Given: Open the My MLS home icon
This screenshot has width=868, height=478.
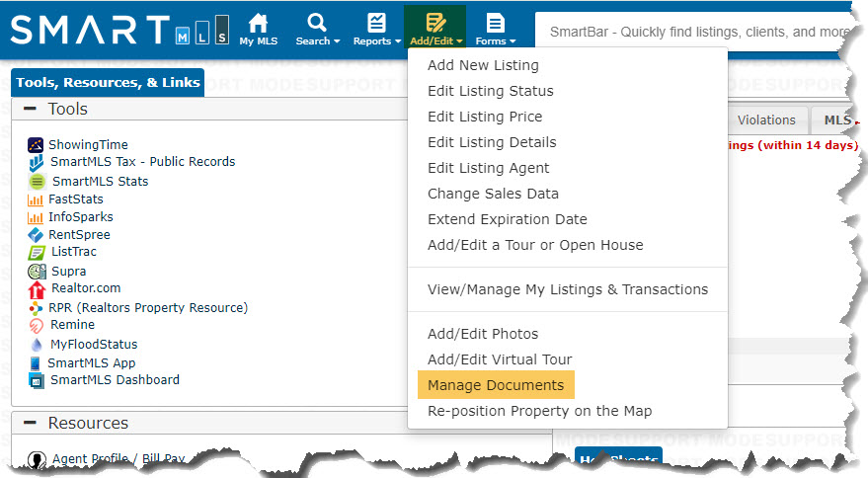Looking at the screenshot, I should [x=258, y=24].
